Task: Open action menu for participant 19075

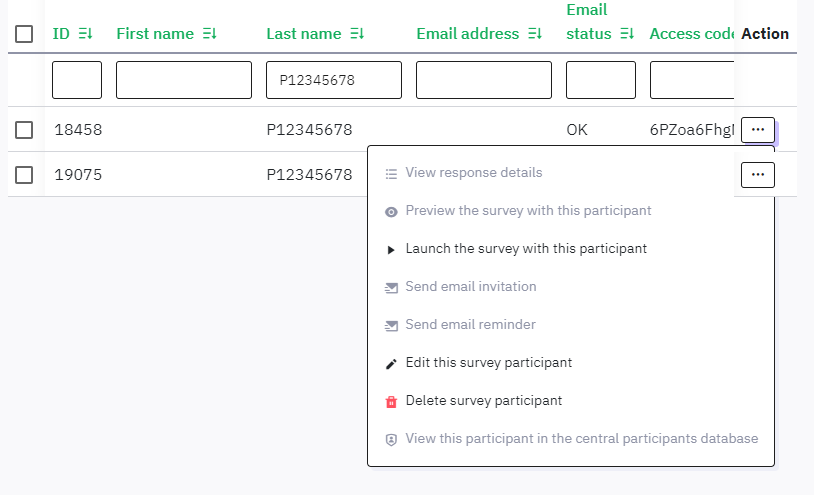Action: (x=757, y=175)
